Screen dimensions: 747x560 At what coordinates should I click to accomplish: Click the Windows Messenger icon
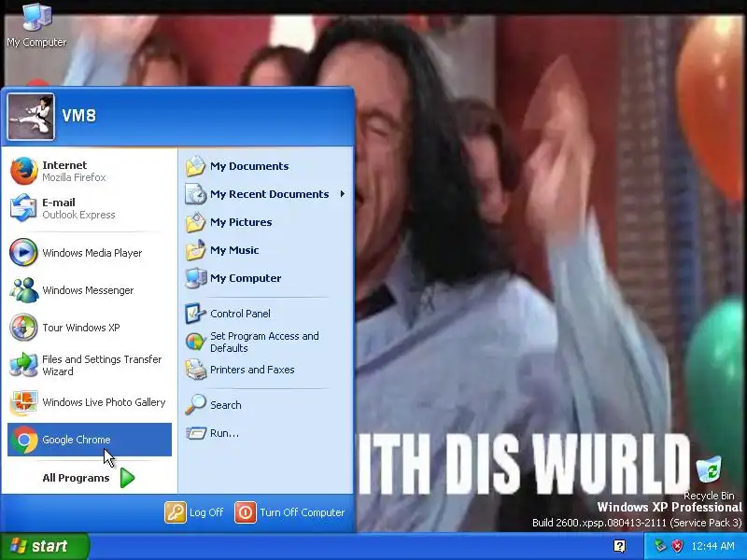24,290
